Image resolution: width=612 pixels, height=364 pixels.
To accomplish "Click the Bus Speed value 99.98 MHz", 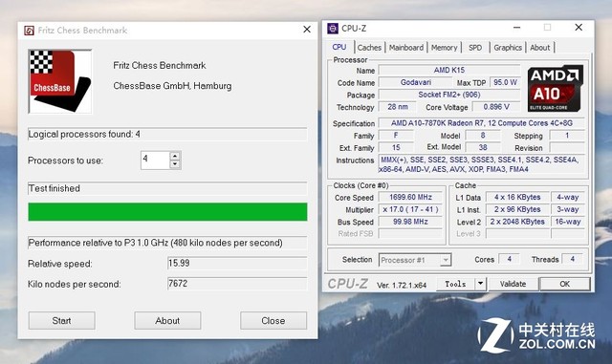I will coord(410,222).
